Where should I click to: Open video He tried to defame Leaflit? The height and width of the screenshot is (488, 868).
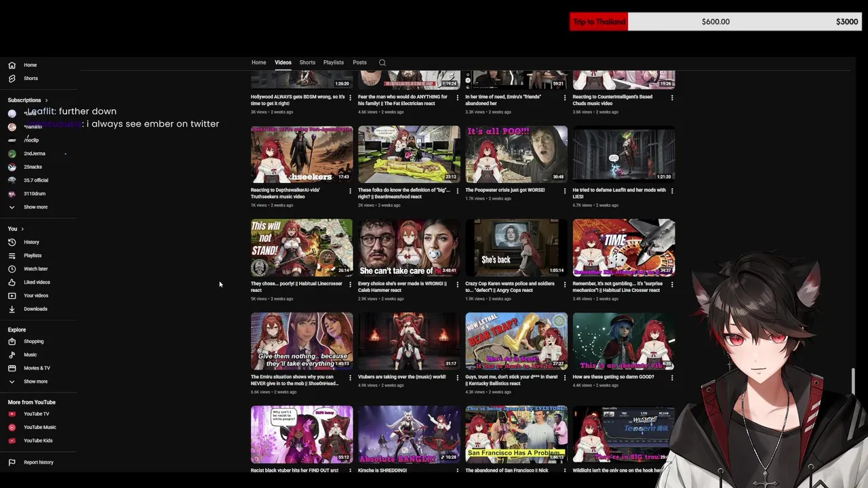coord(619,193)
